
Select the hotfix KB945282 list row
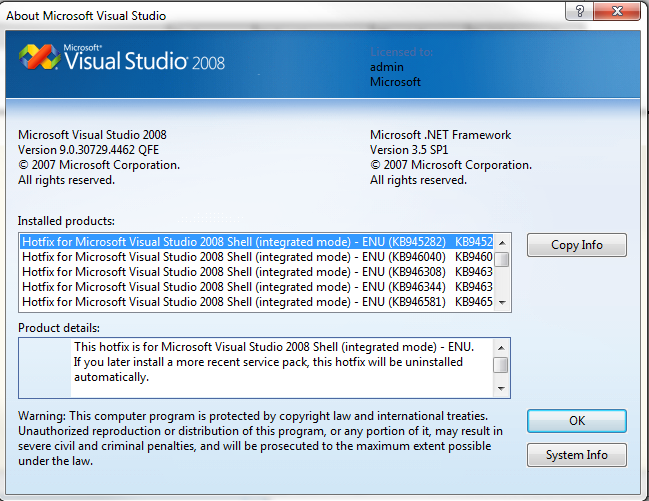(x=257, y=242)
